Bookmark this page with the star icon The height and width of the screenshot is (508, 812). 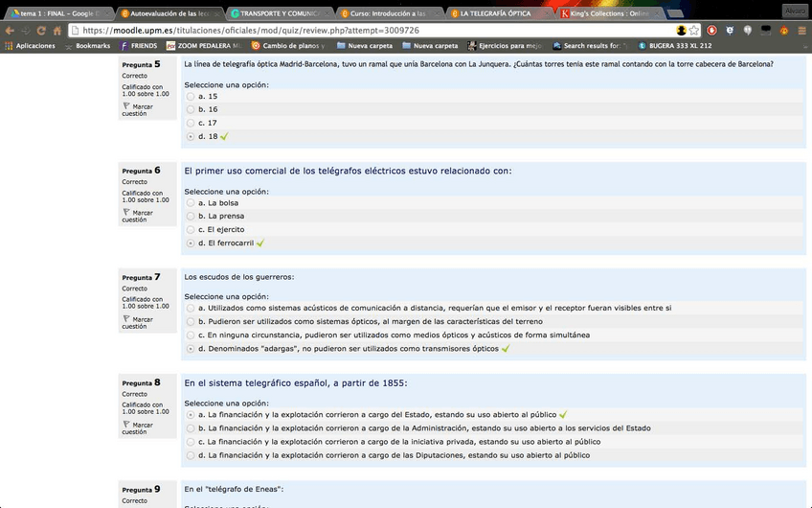point(694,30)
